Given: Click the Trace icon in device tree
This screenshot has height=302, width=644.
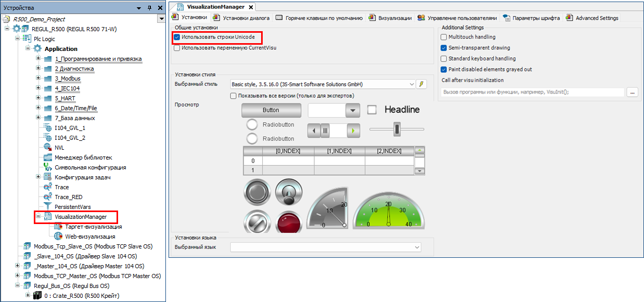Looking at the screenshot, I should point(48,187).
